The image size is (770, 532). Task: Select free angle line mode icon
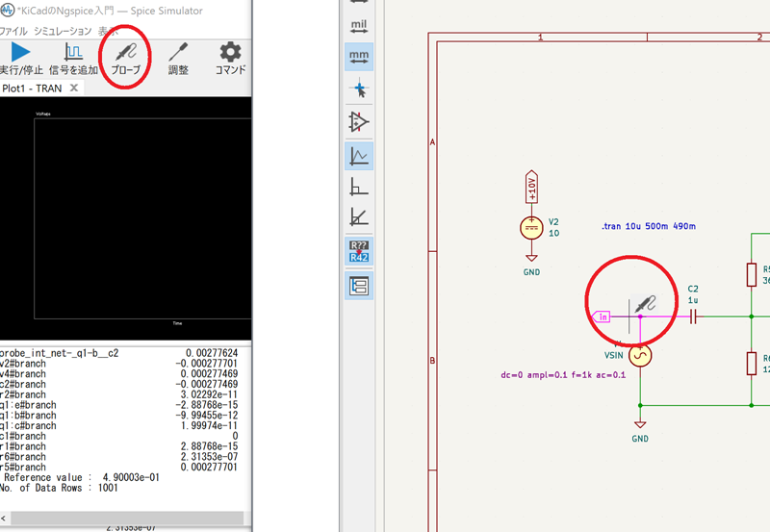tap(359, 156)
